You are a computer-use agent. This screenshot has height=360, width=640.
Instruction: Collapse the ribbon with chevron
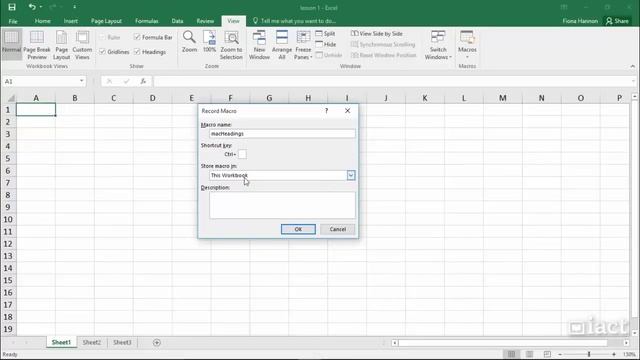(x=632, y=66)
